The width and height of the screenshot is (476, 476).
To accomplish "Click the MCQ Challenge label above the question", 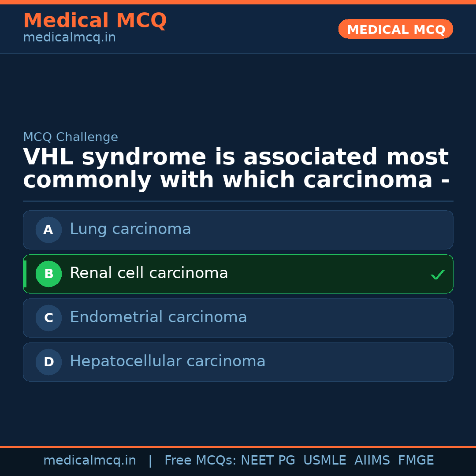I will (71, 137).
